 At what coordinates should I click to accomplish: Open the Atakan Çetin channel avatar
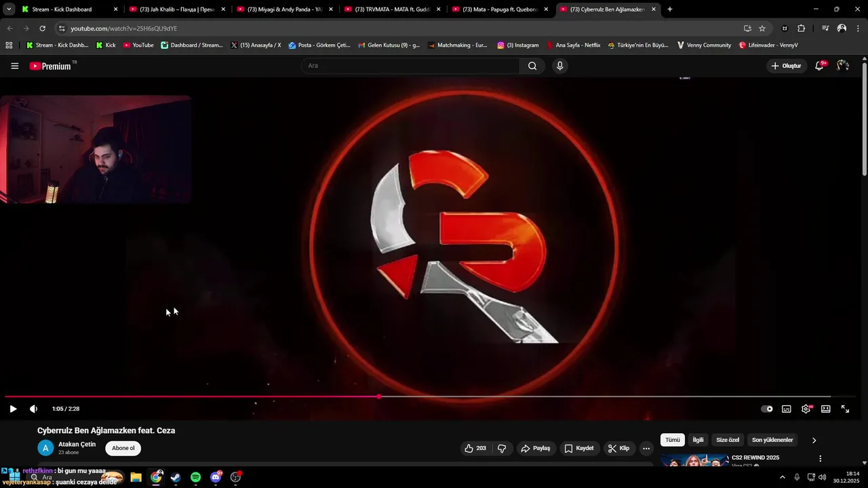click(45, 448)
